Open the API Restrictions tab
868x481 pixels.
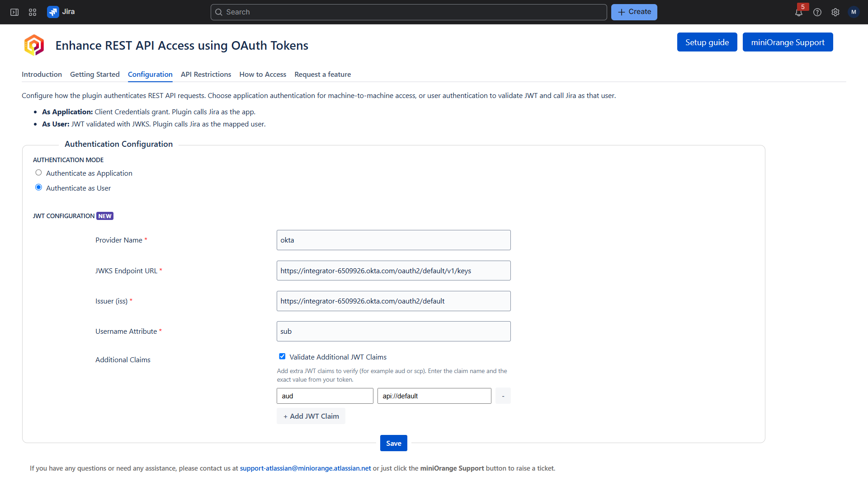206,75
